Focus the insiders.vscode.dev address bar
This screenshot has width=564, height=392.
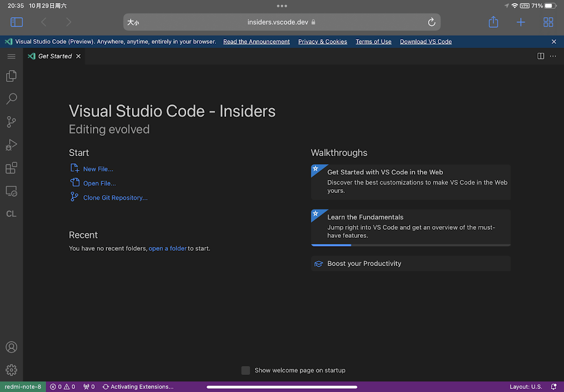click(x=281, y=22)
